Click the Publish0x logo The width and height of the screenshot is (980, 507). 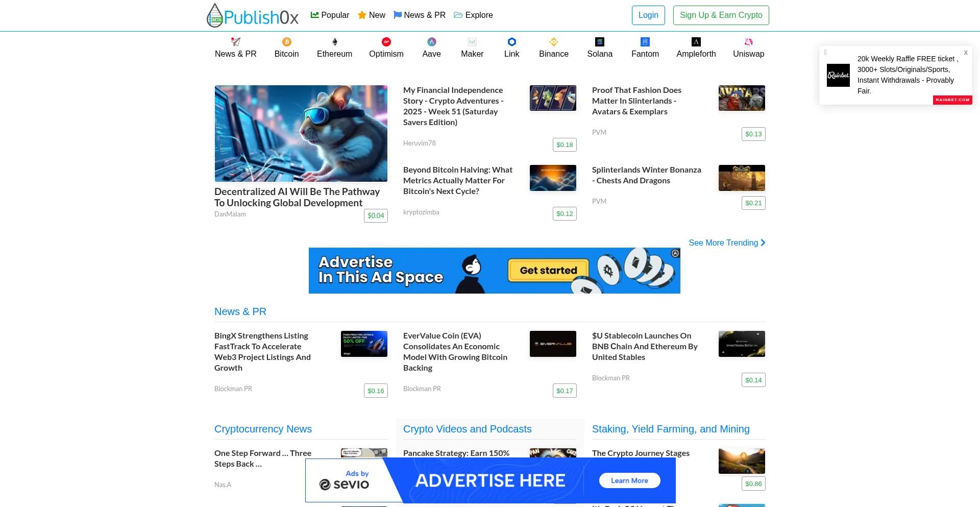252,15
